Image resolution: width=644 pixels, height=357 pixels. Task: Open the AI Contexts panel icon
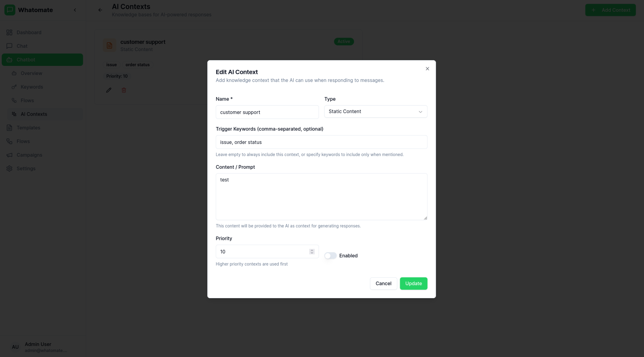pos(14,114)
